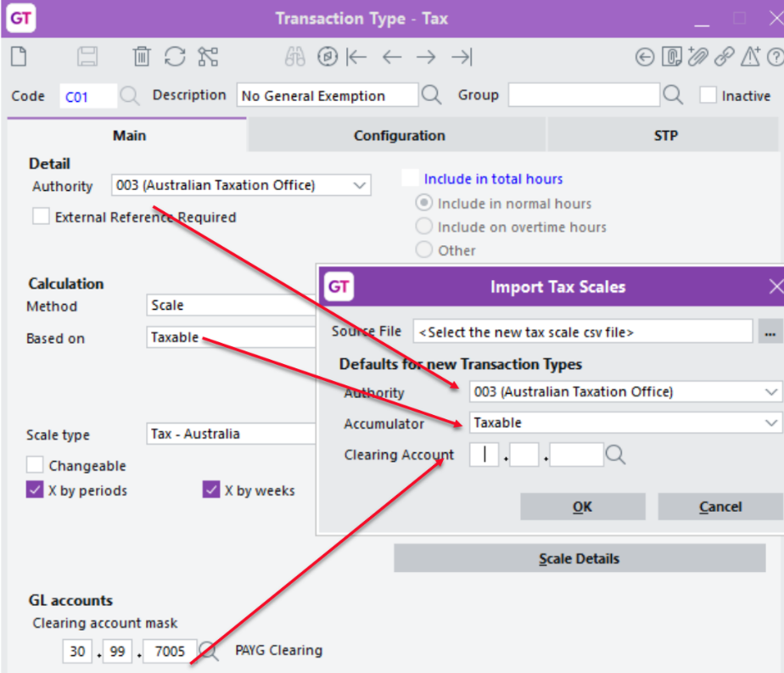The image size is (784, 673).
Task: Click the Scale Details button
Action: tap(579, 558)
